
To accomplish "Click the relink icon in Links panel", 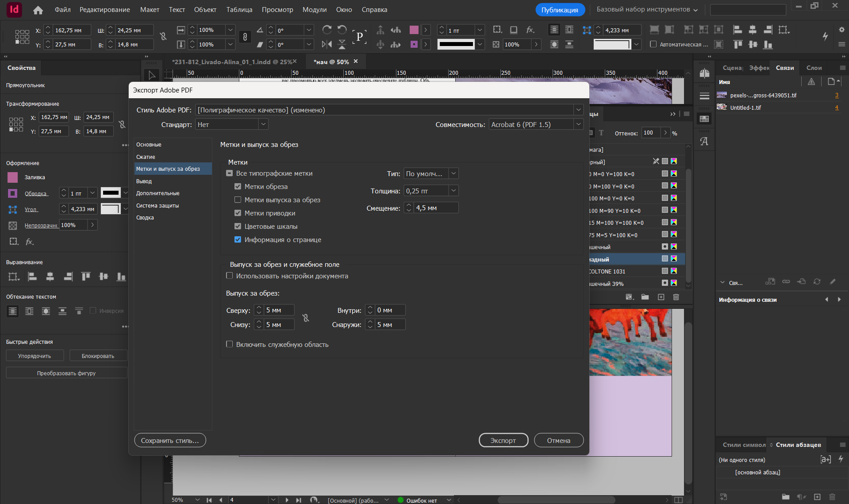I will [786, 281].
